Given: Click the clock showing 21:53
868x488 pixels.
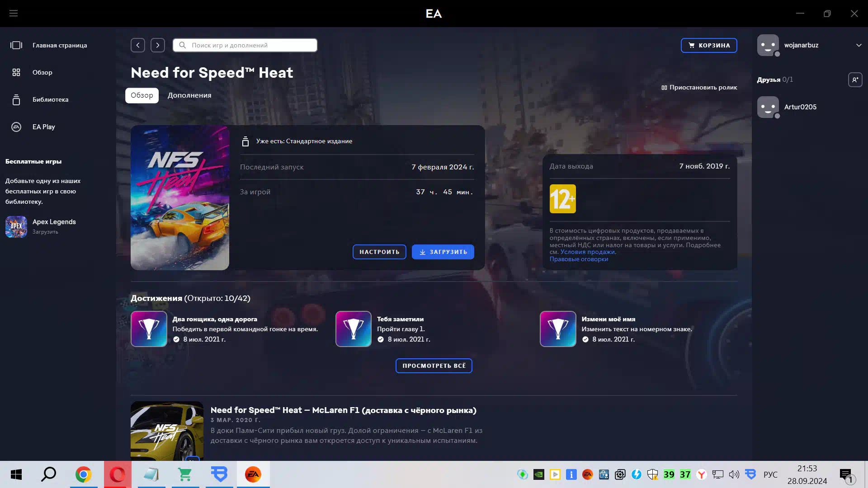Looking at the screenshot, I should (x=807, y=469).
